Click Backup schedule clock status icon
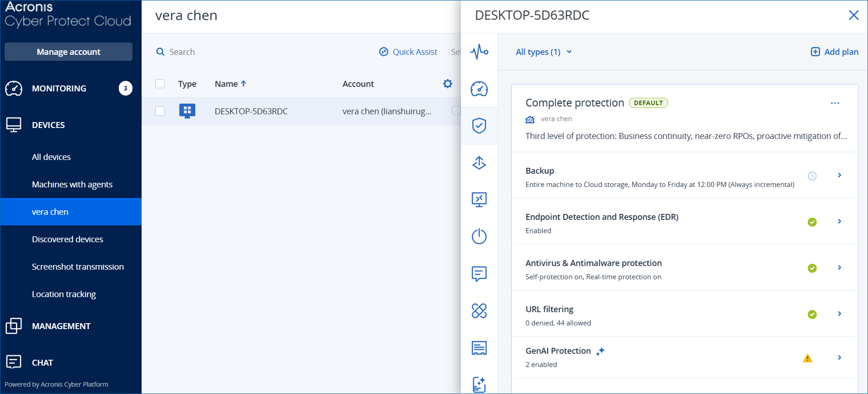This screenshot has width=868, height=394. pos(812,176)
